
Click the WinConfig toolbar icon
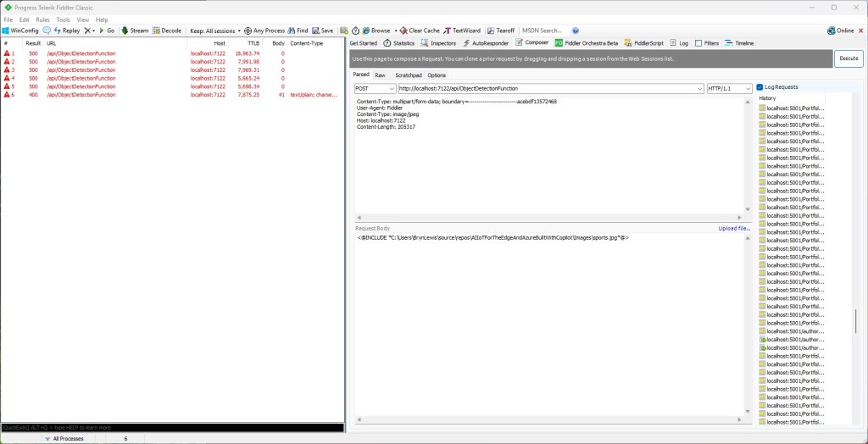click(x=20, y=31)
